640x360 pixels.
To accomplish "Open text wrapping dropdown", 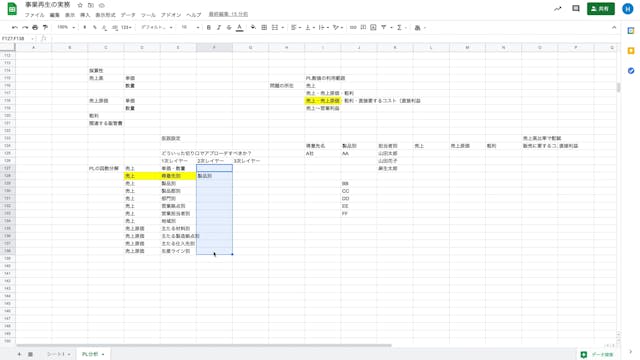I will (x=324, y=27).
